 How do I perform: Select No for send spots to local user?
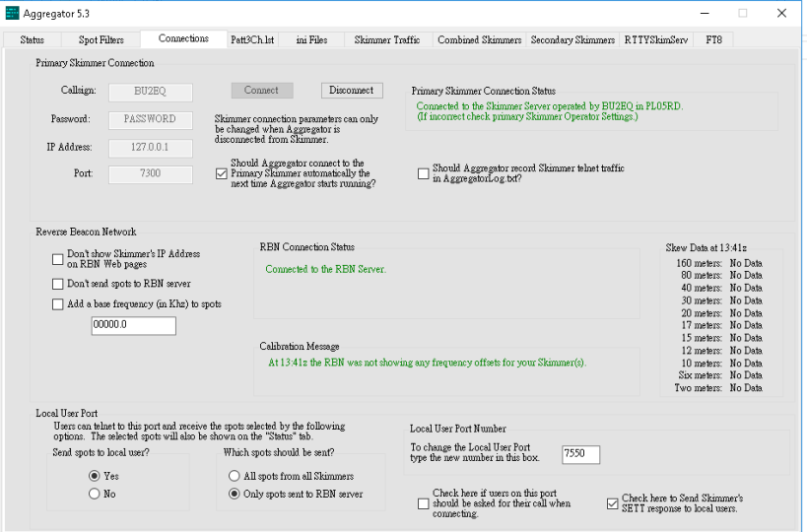point(95,494)
